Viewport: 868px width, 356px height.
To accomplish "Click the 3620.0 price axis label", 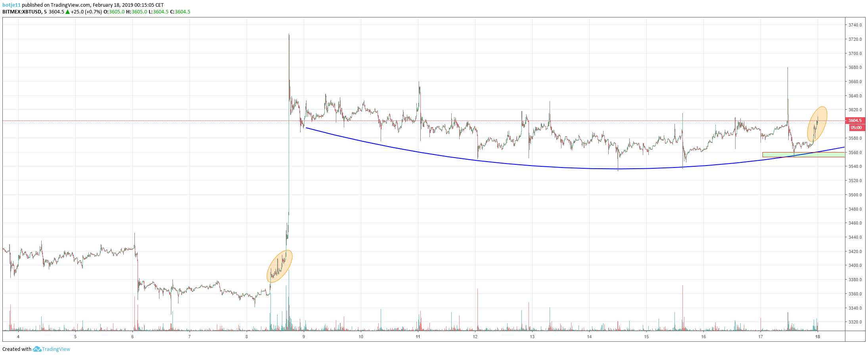I will (855, 110).
